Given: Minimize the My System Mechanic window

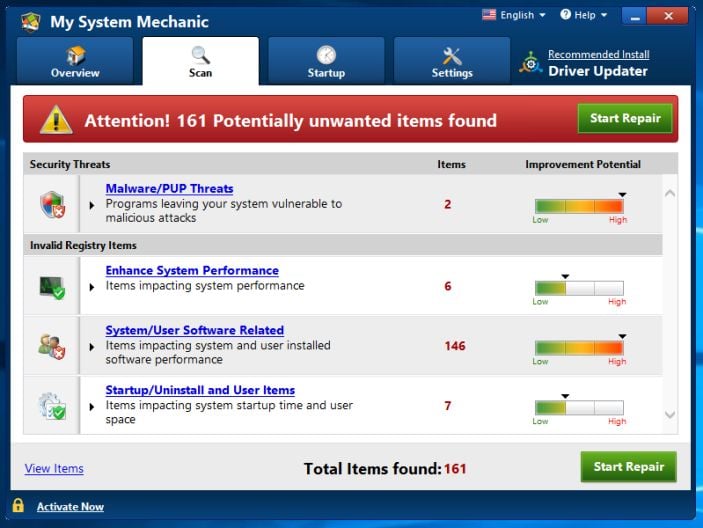Looking at the screenshot, I should pos(634,17).
